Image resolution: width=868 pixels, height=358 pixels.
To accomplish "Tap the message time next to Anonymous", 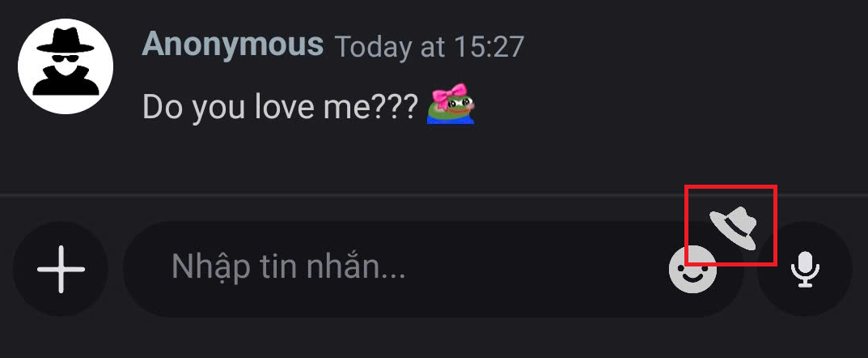I will (x=429, y=46).
